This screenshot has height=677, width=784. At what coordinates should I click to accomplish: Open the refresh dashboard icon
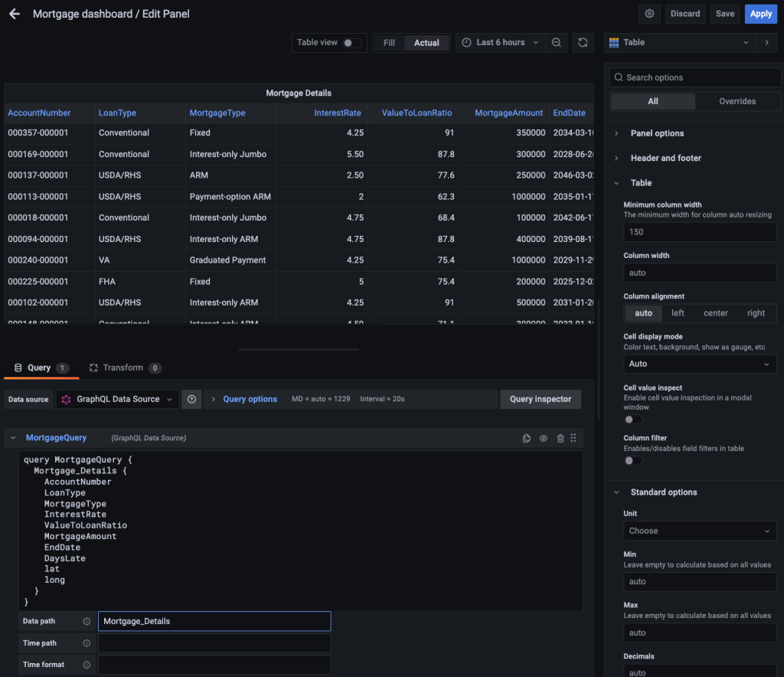pos(582,42)
